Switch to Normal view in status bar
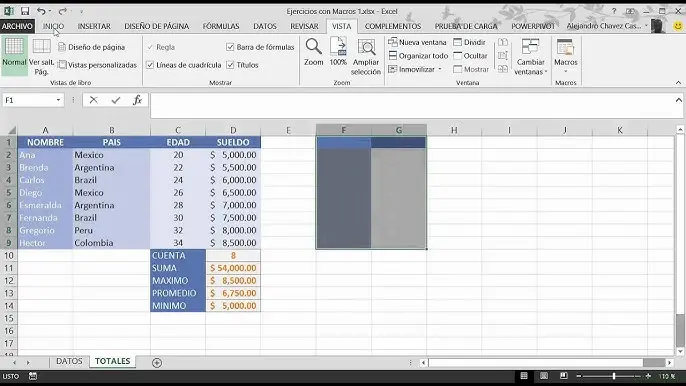 (524, 376)
